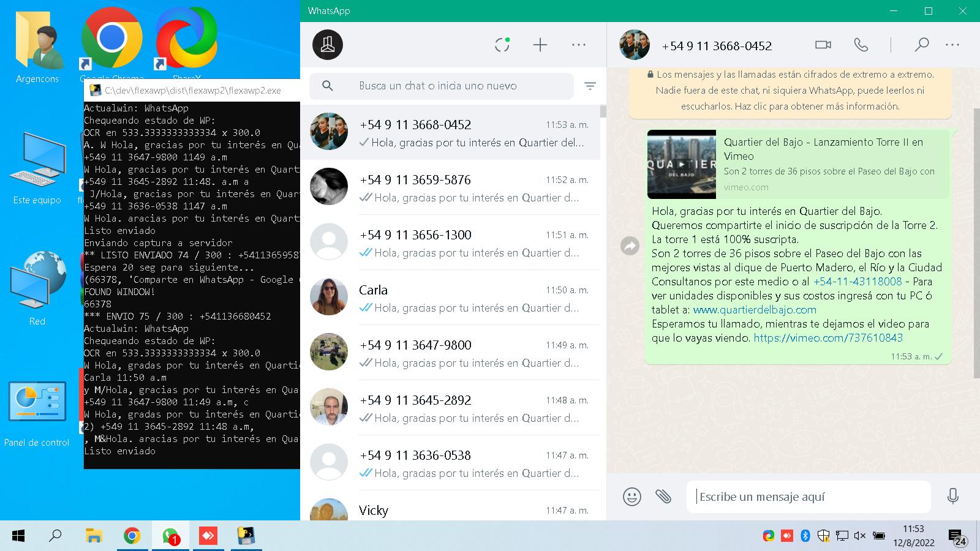
Task: Click the +54 9 11 3668-0452 conversation title
Action: (x=717, y=46)
